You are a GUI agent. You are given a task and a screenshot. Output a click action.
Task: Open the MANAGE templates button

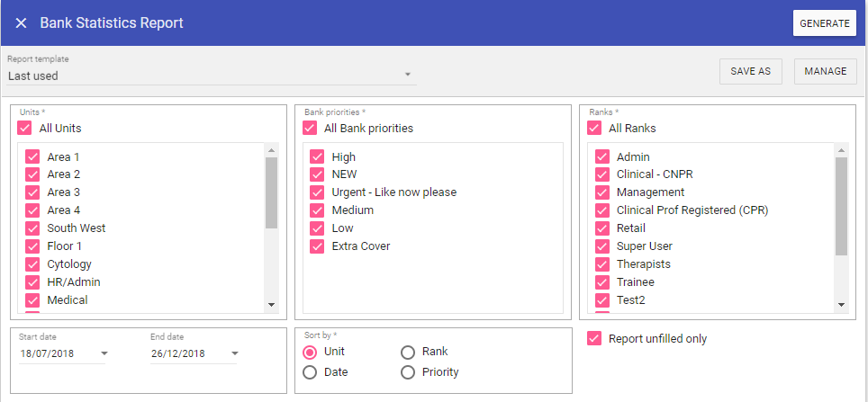[825, 72]
